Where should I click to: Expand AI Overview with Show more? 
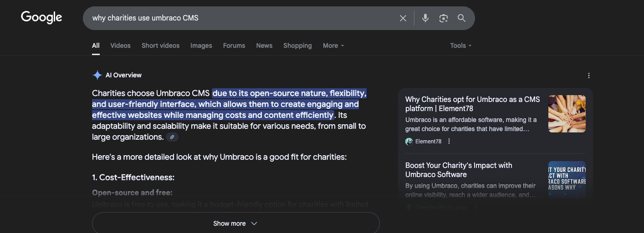coord(235,223)
